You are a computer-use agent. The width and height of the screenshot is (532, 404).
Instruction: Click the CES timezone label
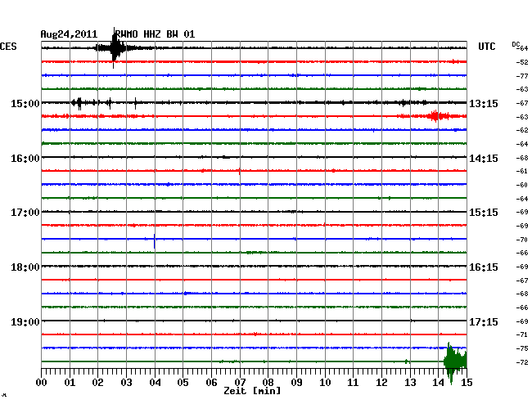coord(8,47)
